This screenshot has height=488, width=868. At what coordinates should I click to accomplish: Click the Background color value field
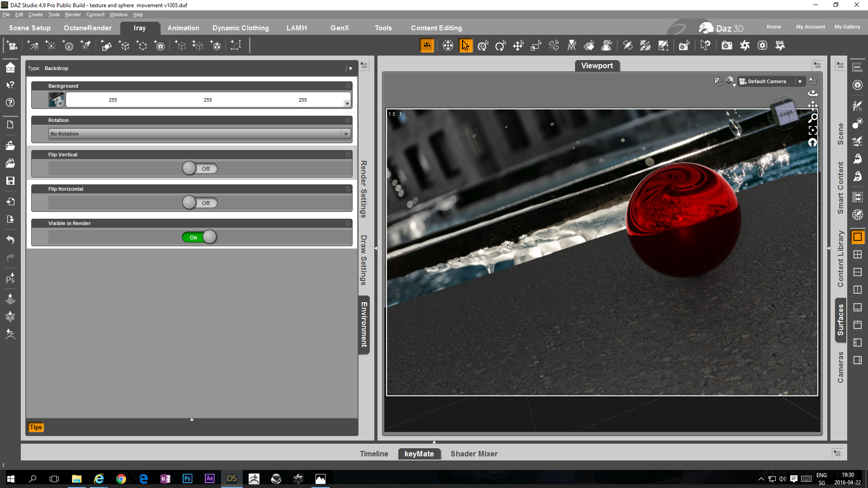point(208,100)
